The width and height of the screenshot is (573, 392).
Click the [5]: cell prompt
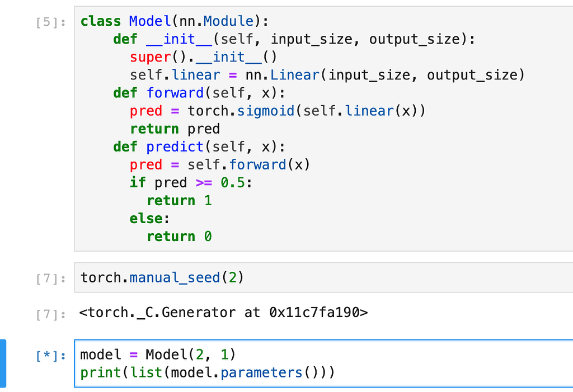pos(51,22)
